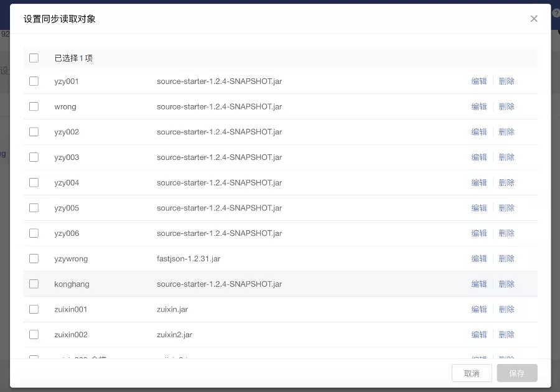Select the yzy001 name text
This screenshot has width=560, height=392.
point(67,82)
